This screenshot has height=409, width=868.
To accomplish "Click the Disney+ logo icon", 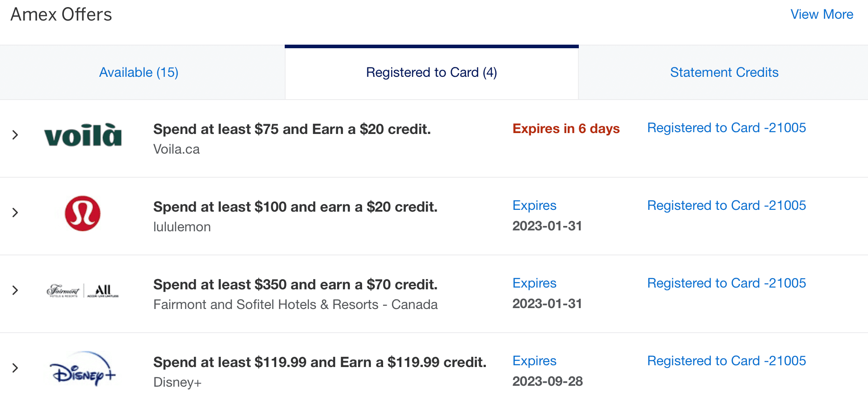I will (x=83, y=368).
